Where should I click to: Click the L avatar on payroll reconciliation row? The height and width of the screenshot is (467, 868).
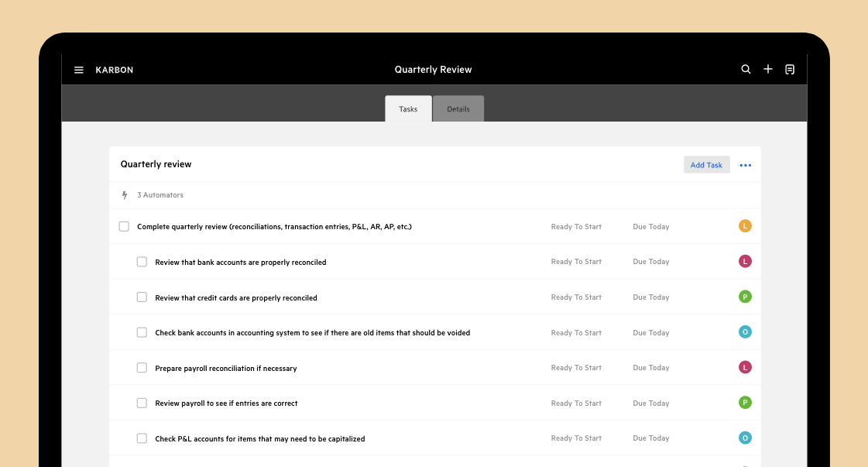point(745,367)
